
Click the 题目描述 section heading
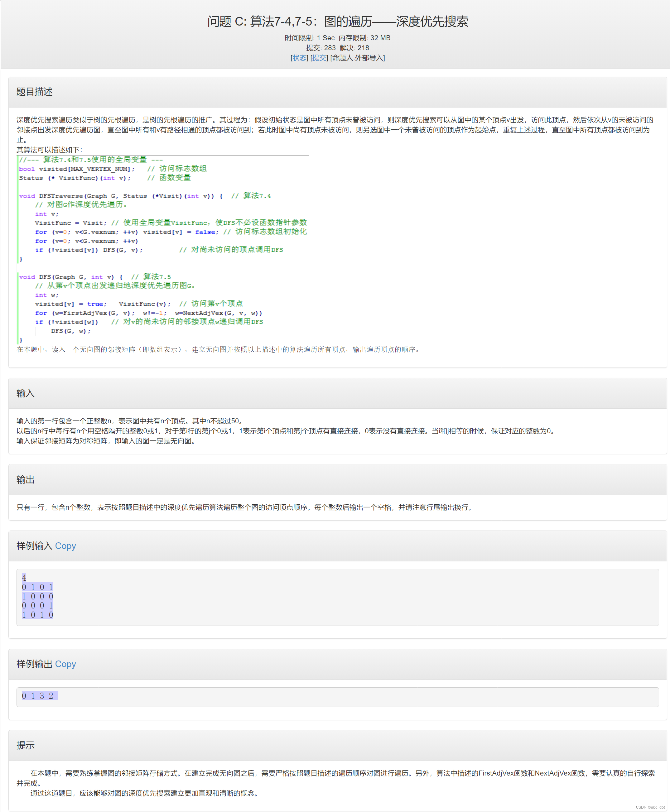click(34, 92)
